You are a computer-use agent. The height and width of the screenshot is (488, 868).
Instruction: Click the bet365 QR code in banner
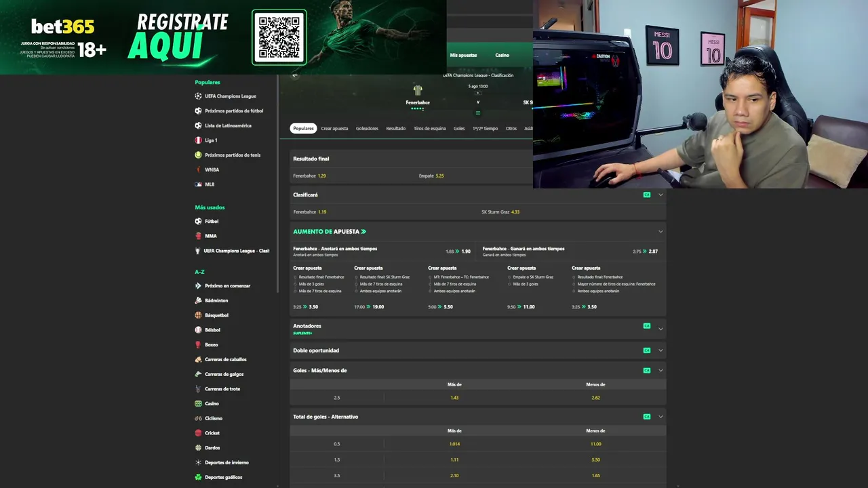[279, 38]
